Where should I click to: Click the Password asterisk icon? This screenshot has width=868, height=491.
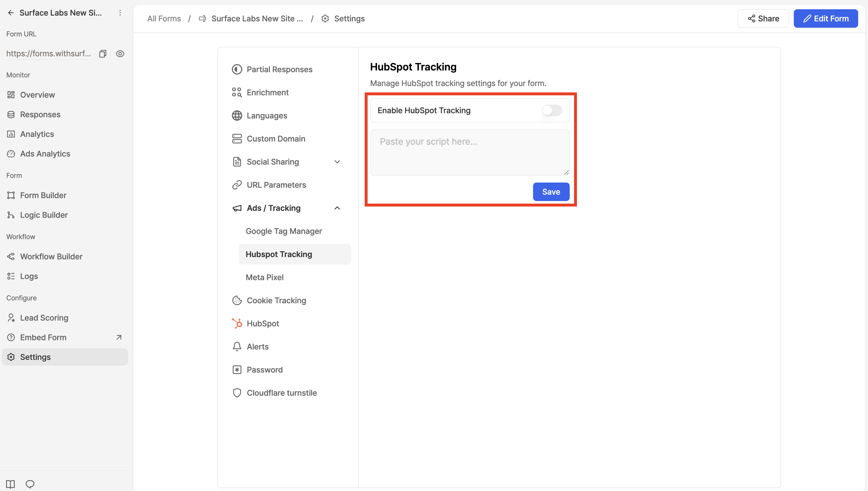pyautogui.click(x=237, y=370)
